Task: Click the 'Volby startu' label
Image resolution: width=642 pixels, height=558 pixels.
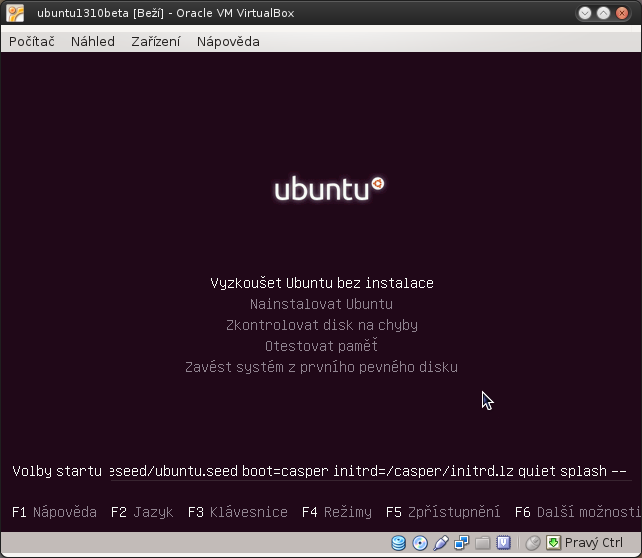Action: click(57, 471)
